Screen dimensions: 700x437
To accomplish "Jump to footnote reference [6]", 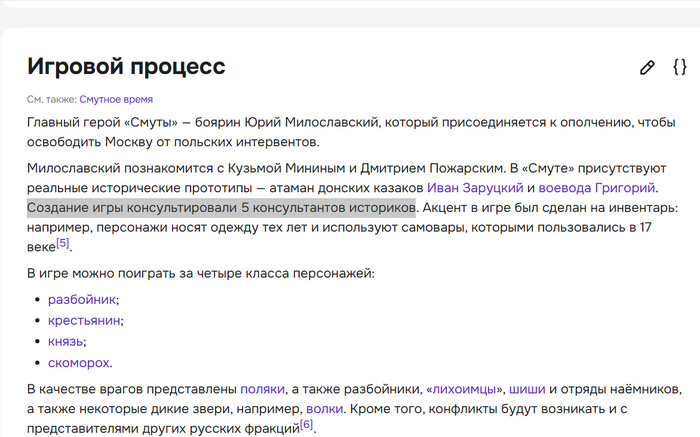I will (x=307, y=425).
